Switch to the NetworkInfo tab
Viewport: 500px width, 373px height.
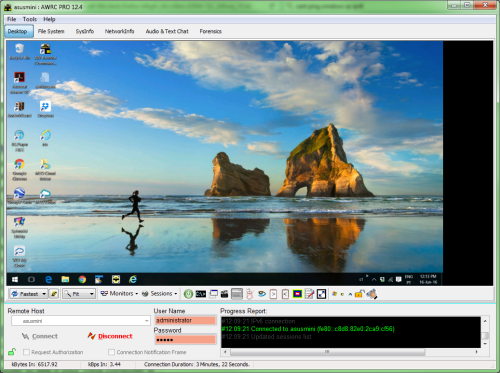tap(119, 31)
